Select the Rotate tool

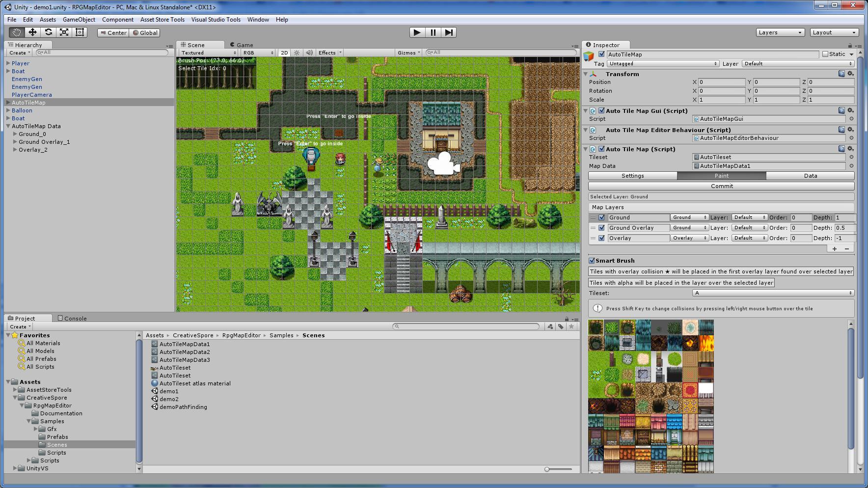click(48, 32)
